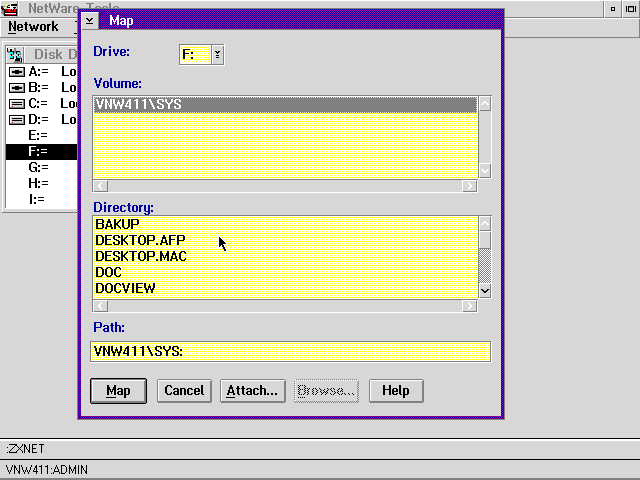This screenshot has height=480, width=640.
Task: Minimize the NetWare Tools window
Action: point(613,9)
